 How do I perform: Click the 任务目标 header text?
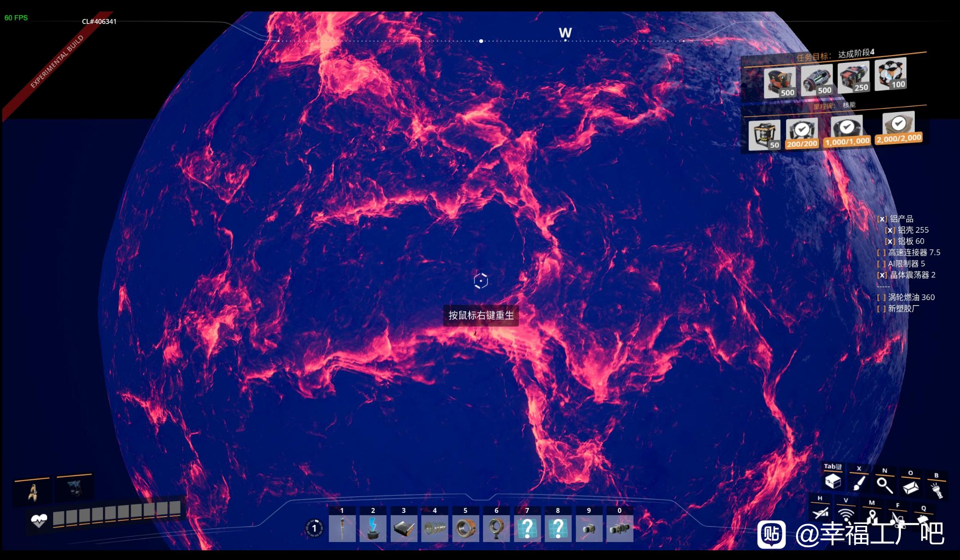coord(814,57)
